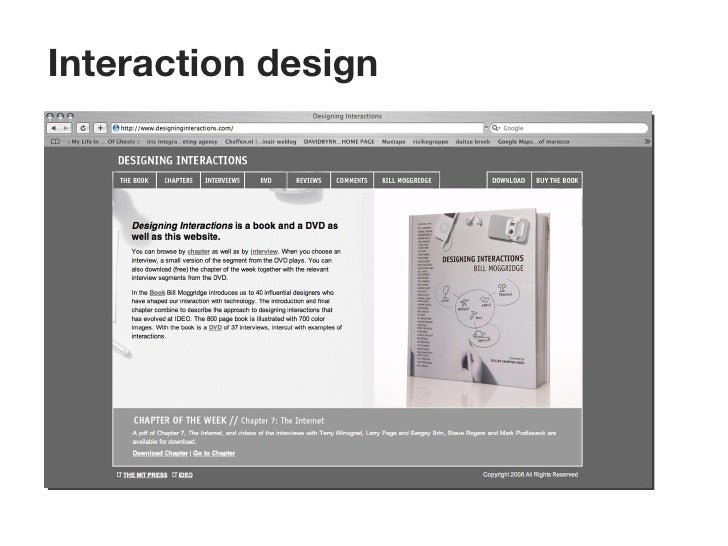Click the Safari forward arrow button
The width and height of the screenshot is (728, 546).
65,128
